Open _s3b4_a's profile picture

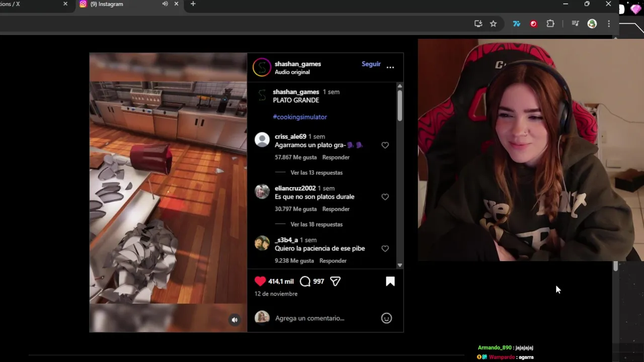click(x=262, y=243)
